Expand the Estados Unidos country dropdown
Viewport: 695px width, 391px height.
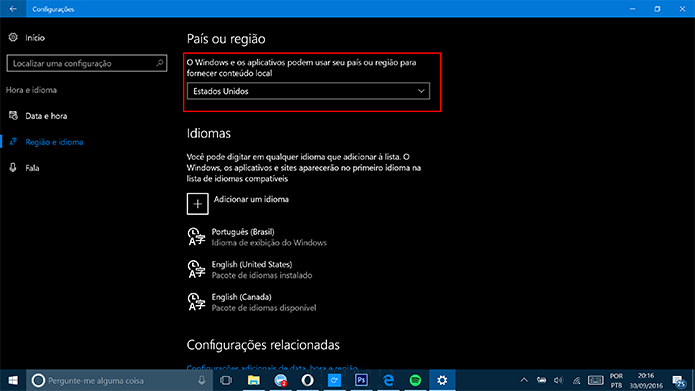pyautogui.click(x=308, y=91)
